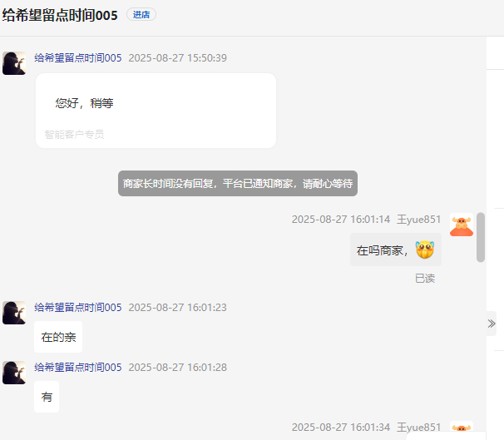Click merchant avatar beside 15:50:39 message

tap(14, 63)
